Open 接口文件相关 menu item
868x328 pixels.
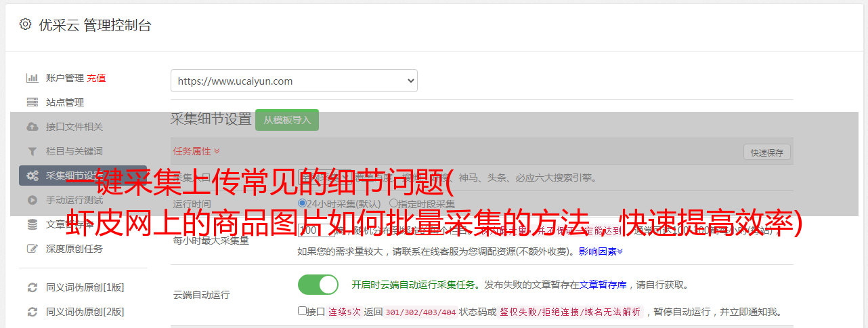point(74,127)
